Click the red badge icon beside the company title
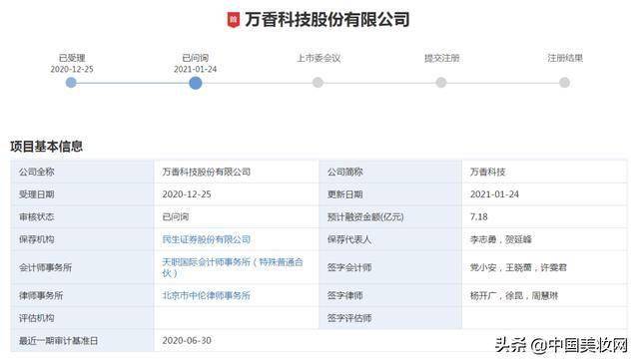The image size is (639, 364). point(233,20)
